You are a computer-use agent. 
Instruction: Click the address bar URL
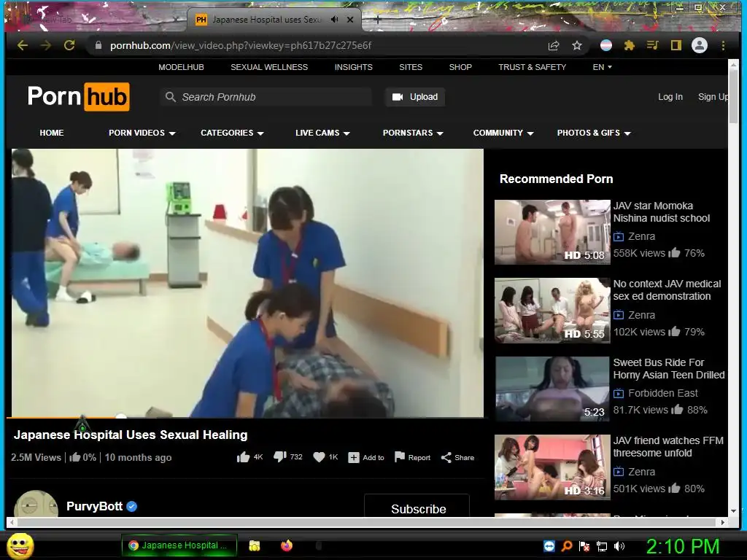click(241, 45)
